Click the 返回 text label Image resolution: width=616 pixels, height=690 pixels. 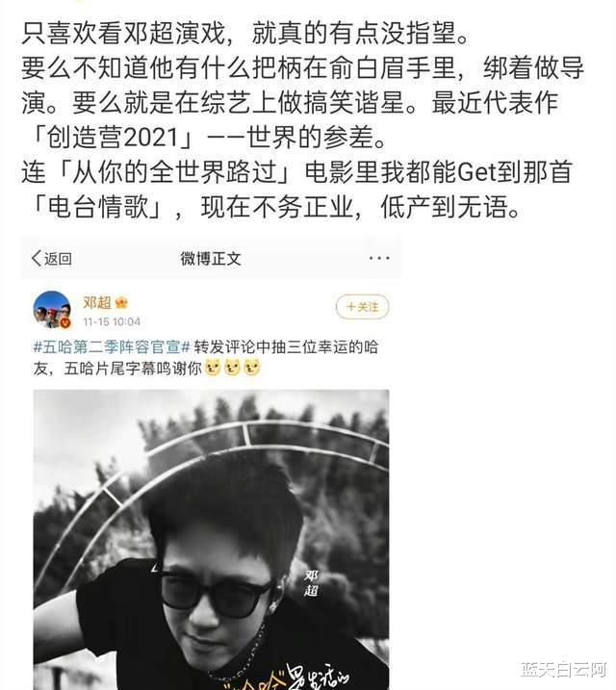click(58, 258)
